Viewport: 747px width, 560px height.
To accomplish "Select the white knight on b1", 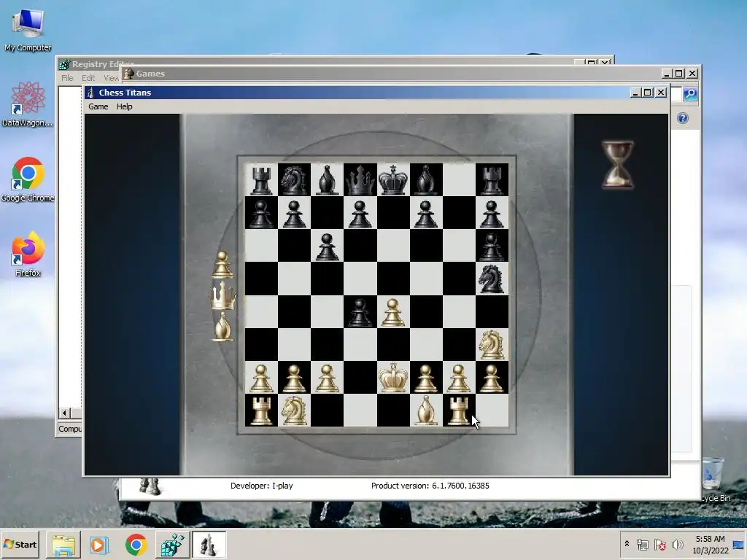I will click(x=294, y=410).
